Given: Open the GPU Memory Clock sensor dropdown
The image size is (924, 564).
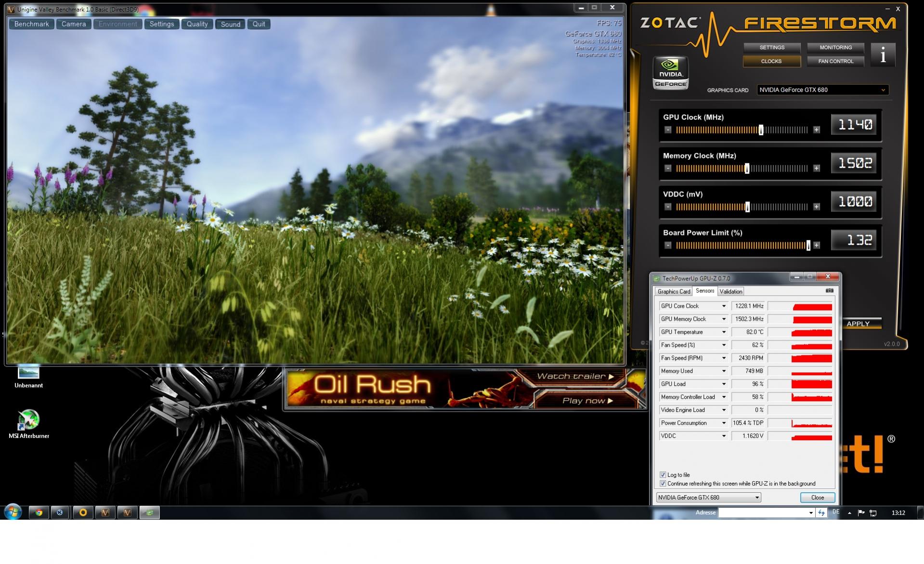Looking at the screenshot, I should (723, 319).
